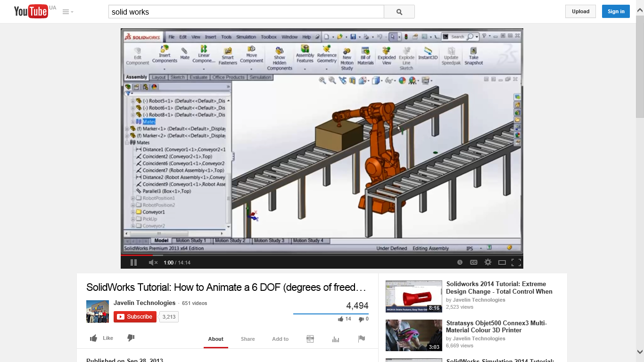
Task: Click the page scrollbar down arrow
Action: (640, 352)
